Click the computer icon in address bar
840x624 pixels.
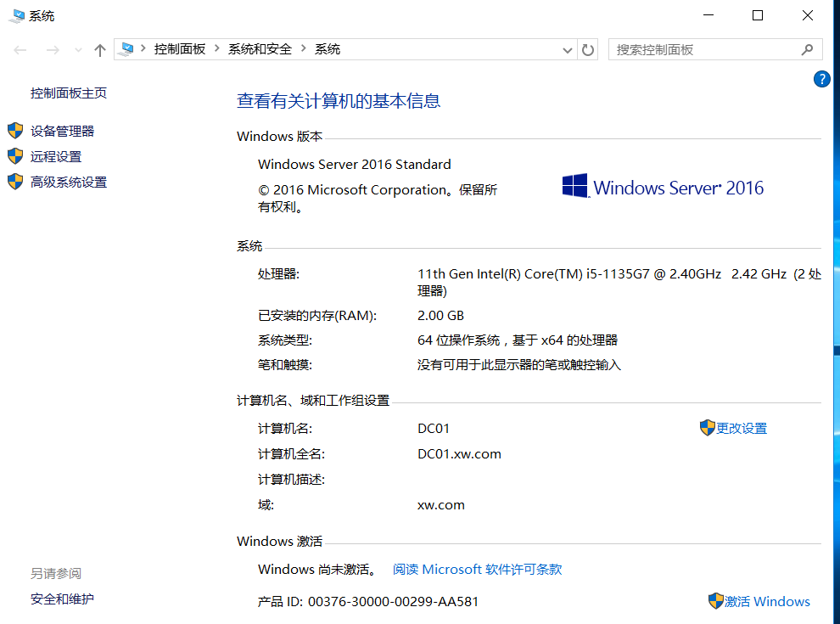(126, 49)
